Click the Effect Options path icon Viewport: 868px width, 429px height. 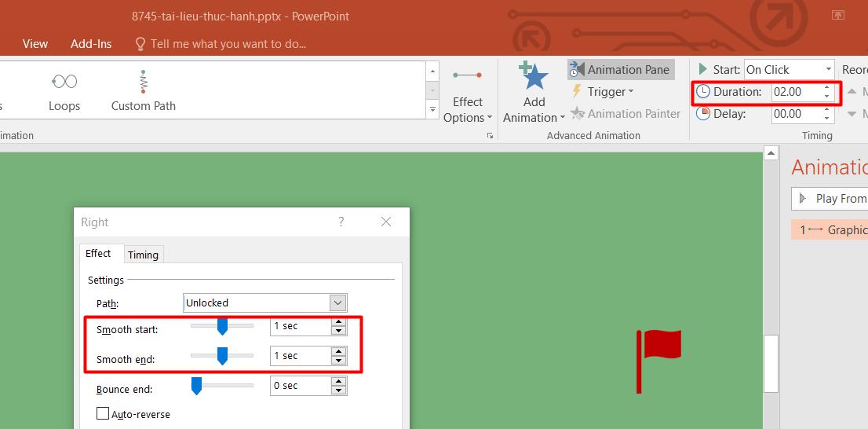(468, 75)
